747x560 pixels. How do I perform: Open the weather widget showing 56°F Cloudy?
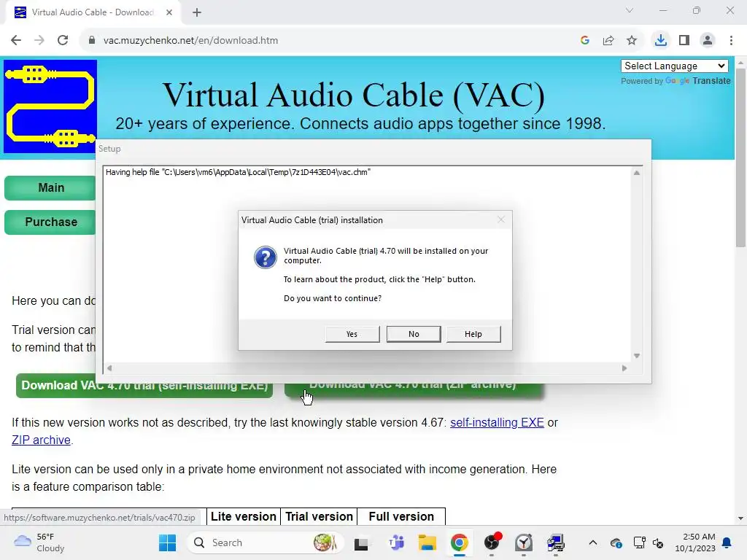39,542
